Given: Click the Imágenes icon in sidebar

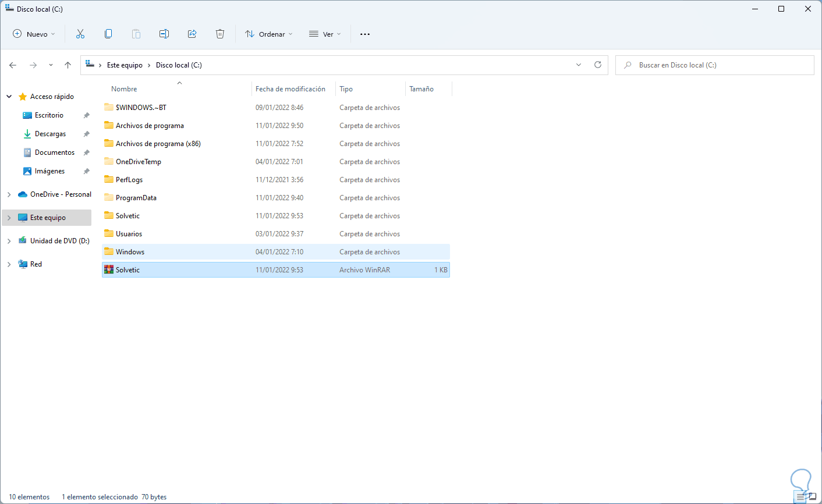Looking at the screenshot, I should coord(27,171).
